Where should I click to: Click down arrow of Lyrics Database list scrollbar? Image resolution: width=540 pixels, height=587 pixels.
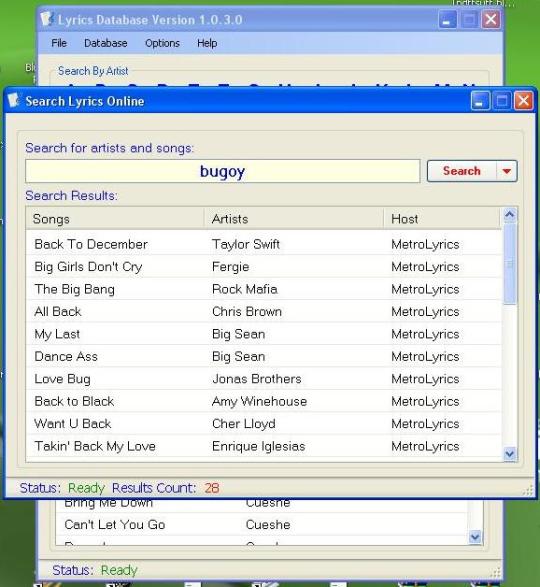(x=475, y=537)
